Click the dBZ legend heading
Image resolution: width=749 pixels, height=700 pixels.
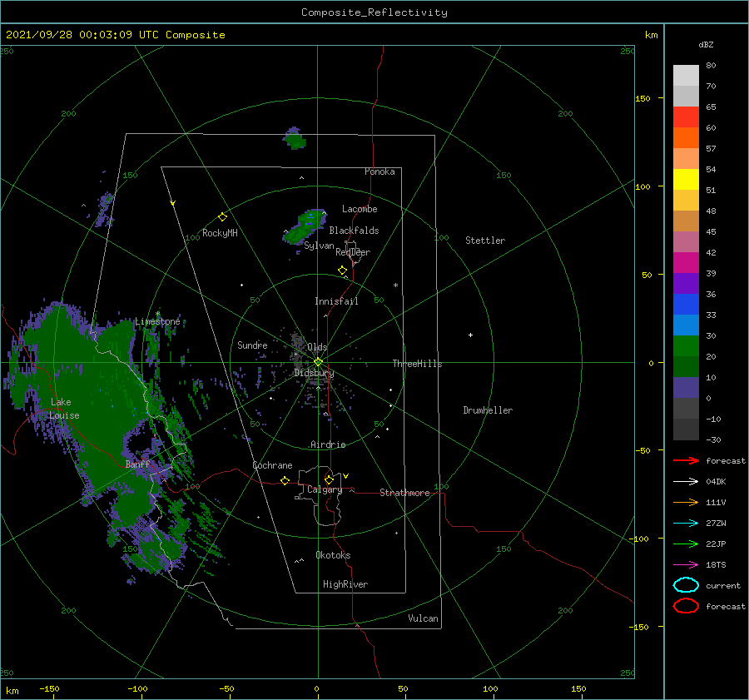[x=706, y=44]
